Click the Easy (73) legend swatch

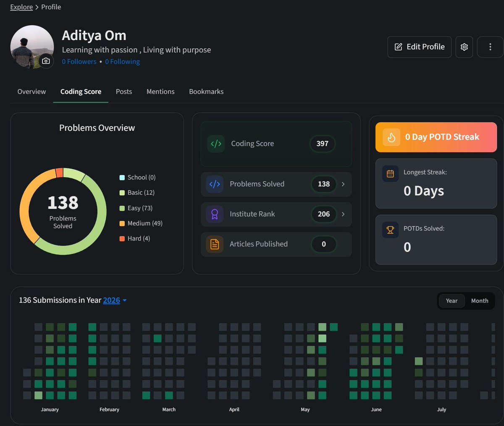tap(122, 208)
